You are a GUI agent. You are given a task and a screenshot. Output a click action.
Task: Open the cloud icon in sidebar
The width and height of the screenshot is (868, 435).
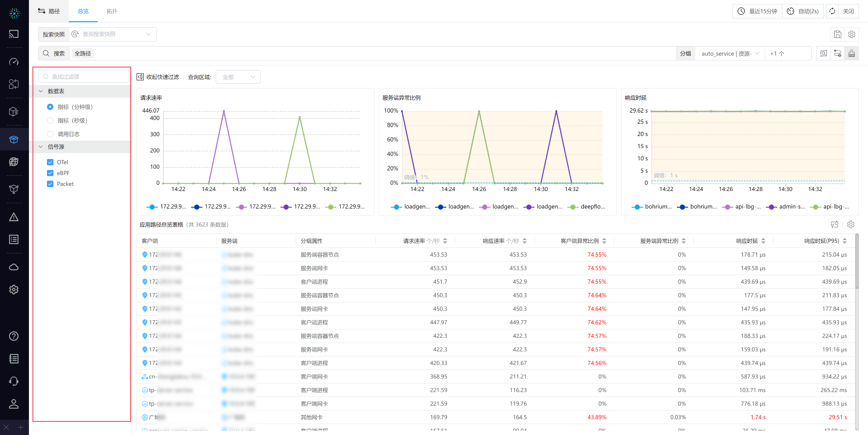click(14, 267)
